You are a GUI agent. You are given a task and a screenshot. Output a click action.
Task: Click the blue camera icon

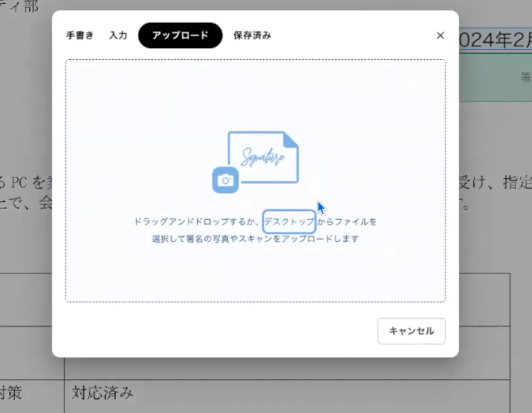[226, 181]
